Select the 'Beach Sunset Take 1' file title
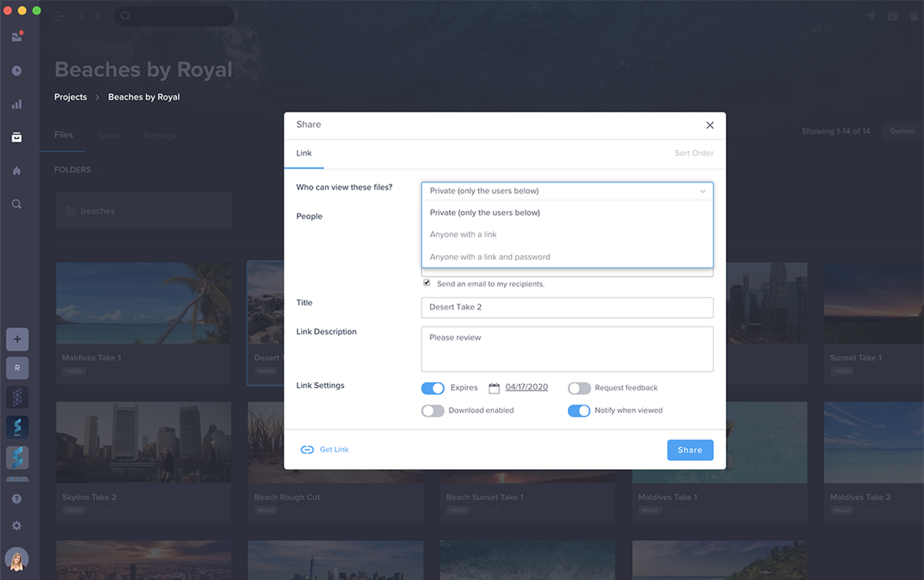The height and width of the screenshot is (580, 924). (x=485, y=497)
